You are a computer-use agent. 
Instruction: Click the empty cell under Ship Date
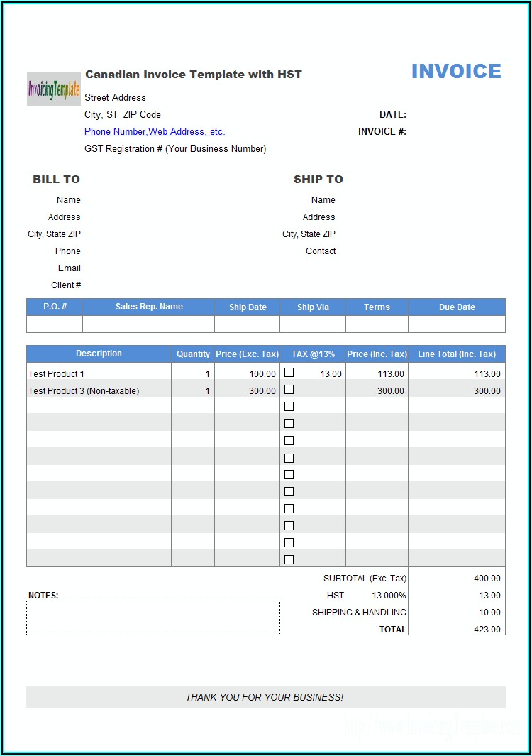pos(247,324)
